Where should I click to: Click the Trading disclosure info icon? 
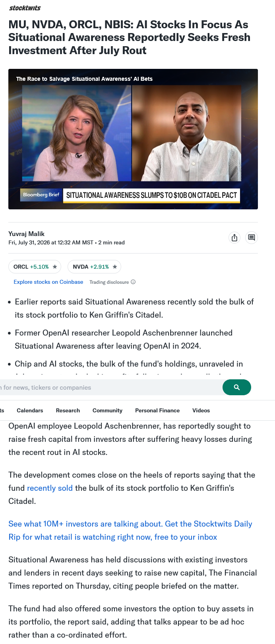point(133,282)
